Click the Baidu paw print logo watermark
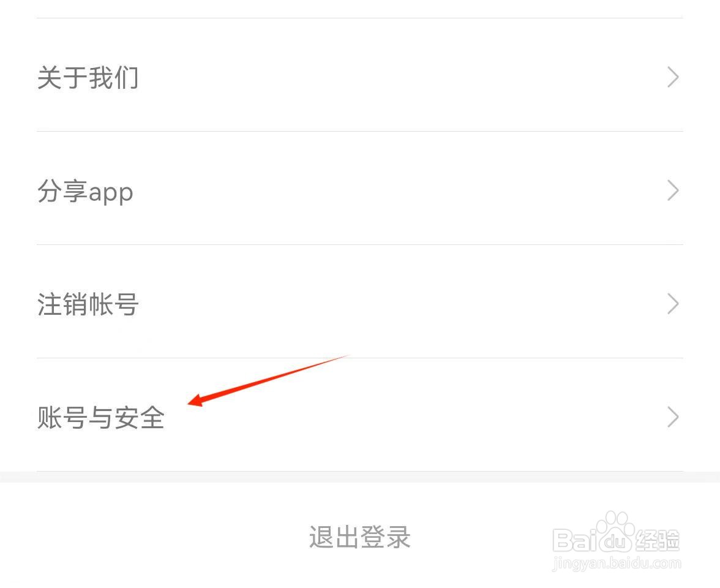720x588 pixels. pos(615,530)
